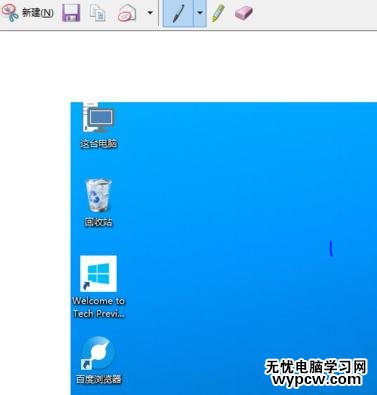Image resolution: width=377 pixels, height=395 pixels.
Task: Select the yellow Highlighter tool
Action: 218,13
